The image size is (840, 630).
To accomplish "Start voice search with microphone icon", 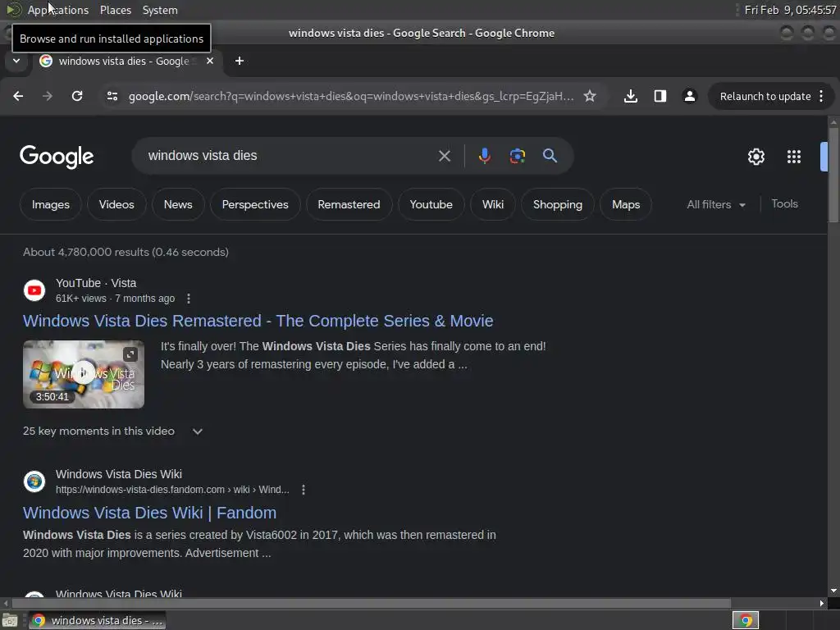I will pos(484,156).
